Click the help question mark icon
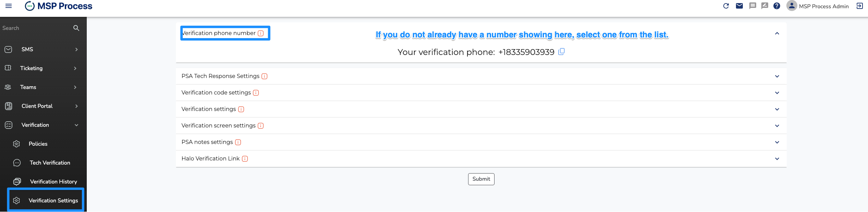This screenshot has height=212, width=868. pyautogui.click(x=777, y=6)
